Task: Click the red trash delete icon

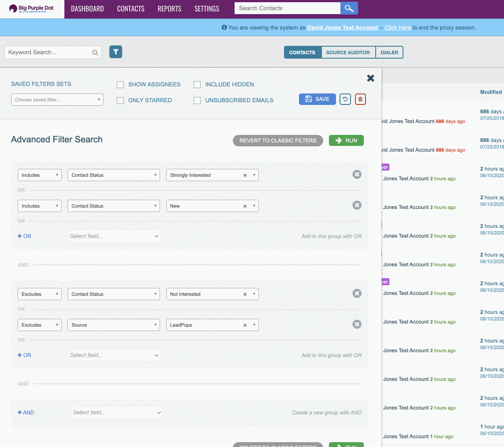Action: [x=360, y=99]
